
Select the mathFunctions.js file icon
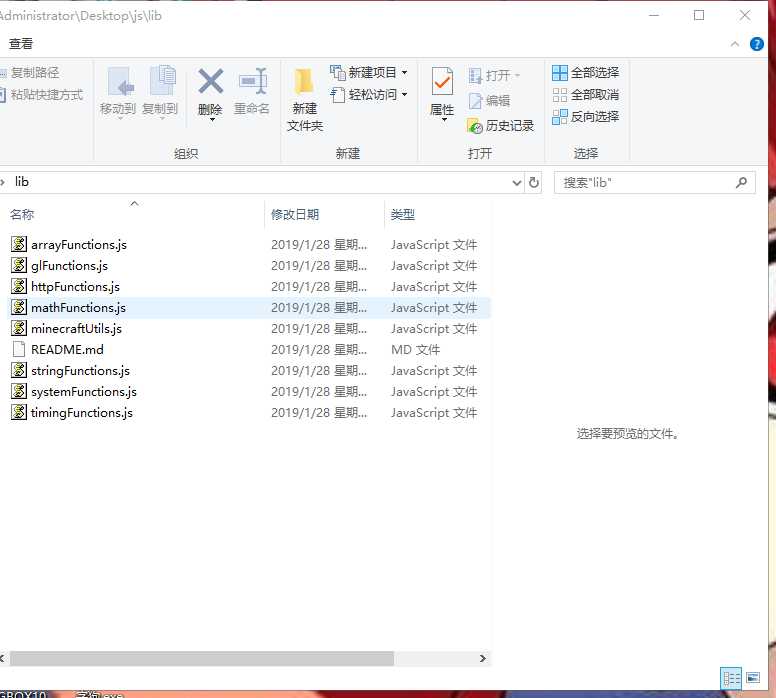(19, 307)
